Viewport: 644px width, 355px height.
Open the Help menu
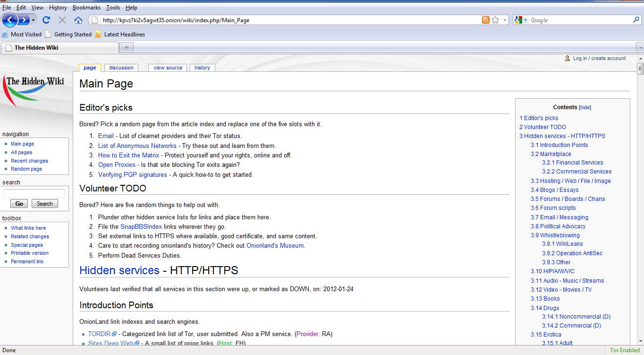(x=131, y=7)
